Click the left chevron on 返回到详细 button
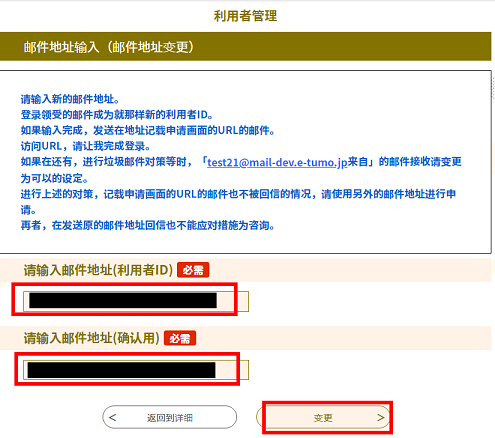The height and width of the screenshot is (438, 495). pyautogui.click(x=113, y=417)
